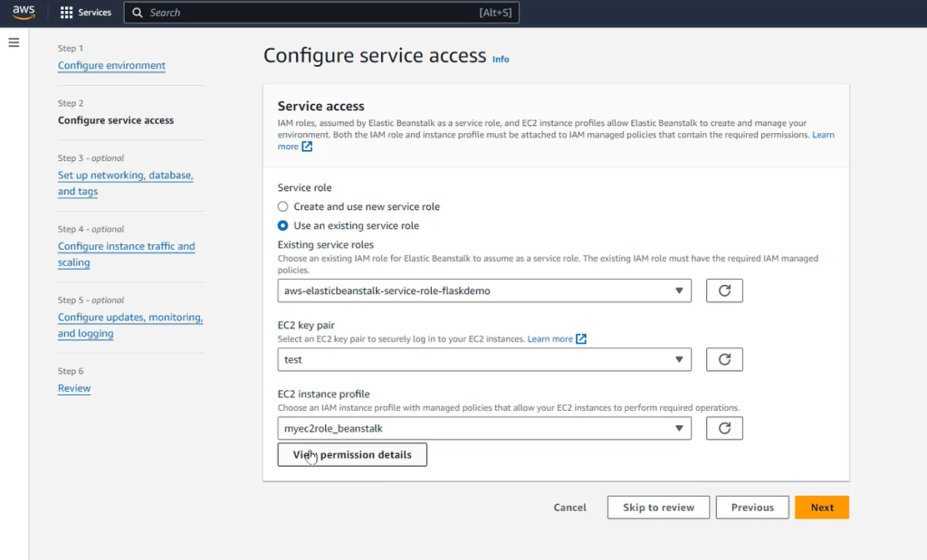Open the EC2 key pair dropdown
The width and height of the screenshot is (927, 560).
(x=484, y=359)
